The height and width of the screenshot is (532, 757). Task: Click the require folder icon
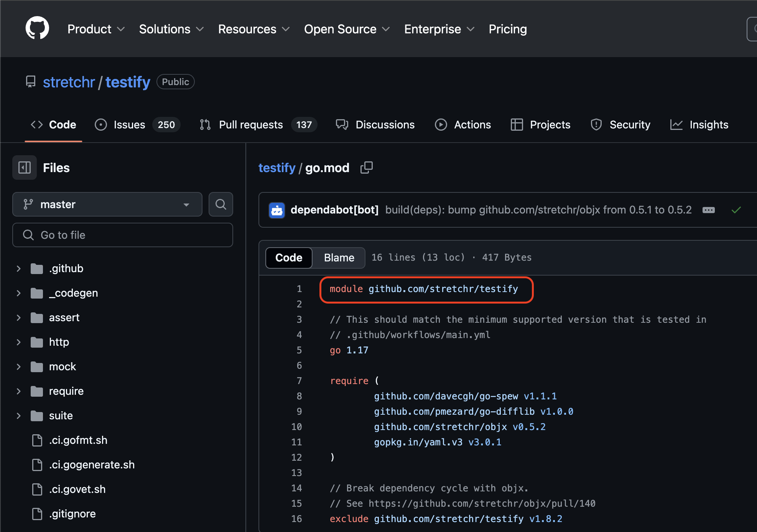37,391
